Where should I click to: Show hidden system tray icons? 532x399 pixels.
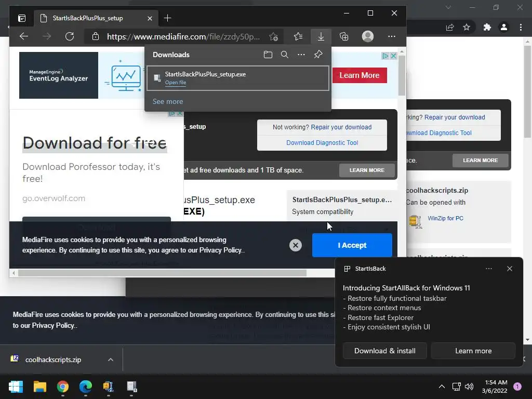pos(442,387)
